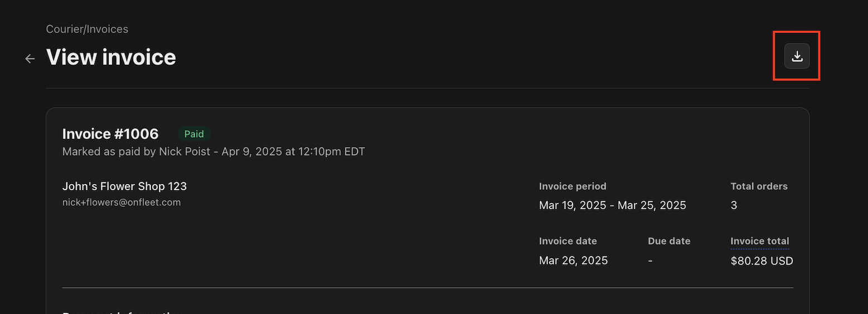868x314 pixels.
Task: Select the John's Flower Shop 123 name
Action: 124,186
